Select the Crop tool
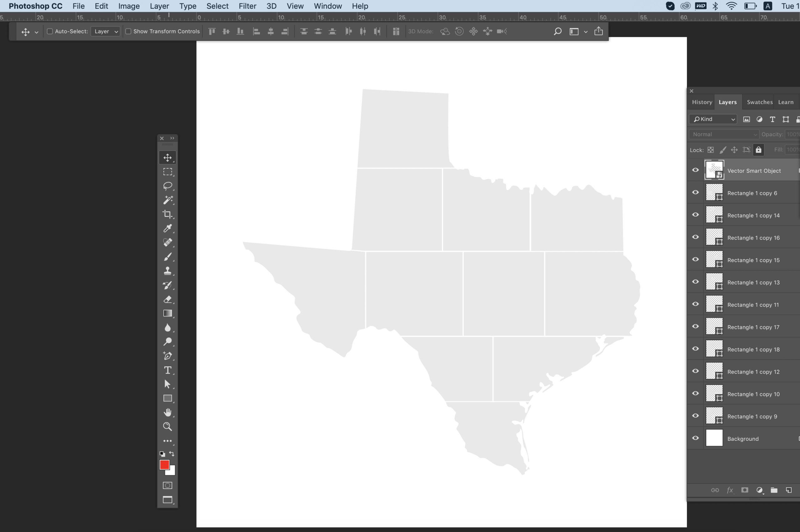The height and width of the screenshot is (532, 800). point(167,214)
